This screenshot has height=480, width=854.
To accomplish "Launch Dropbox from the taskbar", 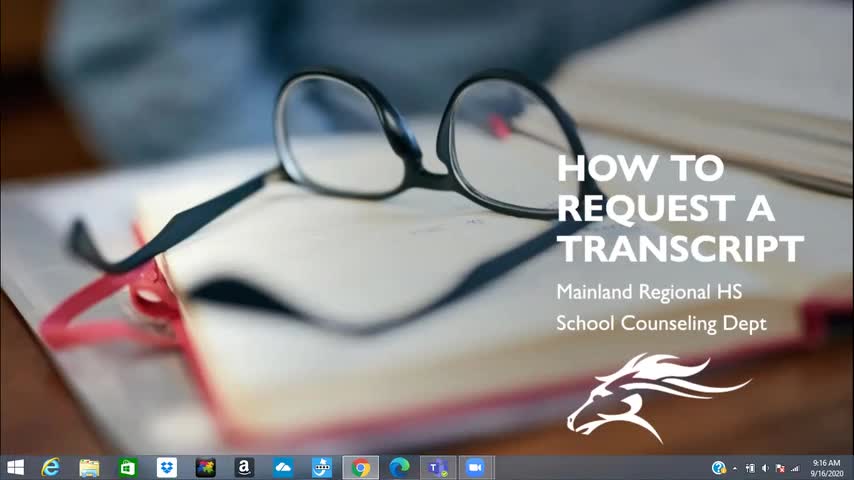I will (167, 467).
